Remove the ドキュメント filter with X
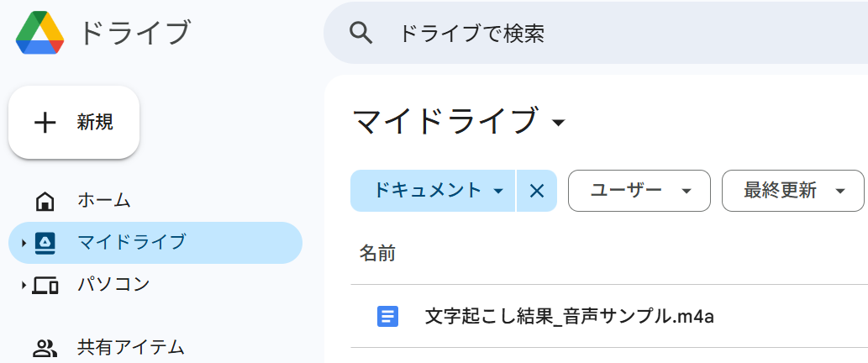This screenshot has height=363, width=868. 537,191
